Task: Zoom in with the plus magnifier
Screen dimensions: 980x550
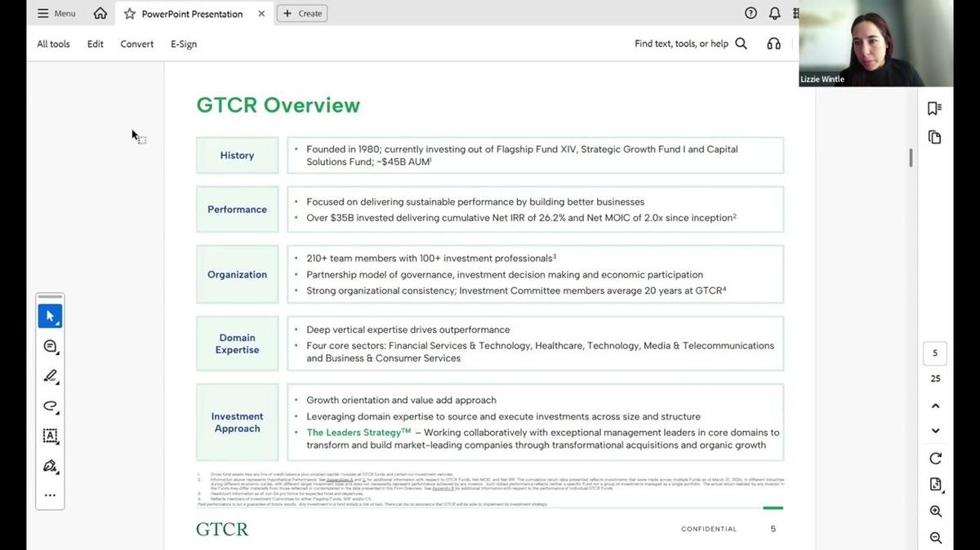Action: click(935, 512)
